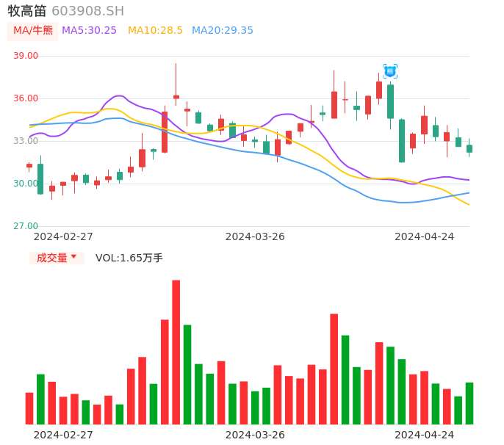Viewport: 504px width, 445px height.
Task: Click the 2024-02-27 date label under price chart
Action: pyautogui.click(x=63, y=236)
